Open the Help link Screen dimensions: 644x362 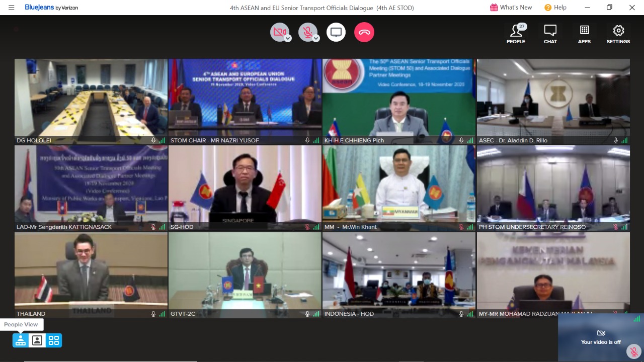[555, 8]
